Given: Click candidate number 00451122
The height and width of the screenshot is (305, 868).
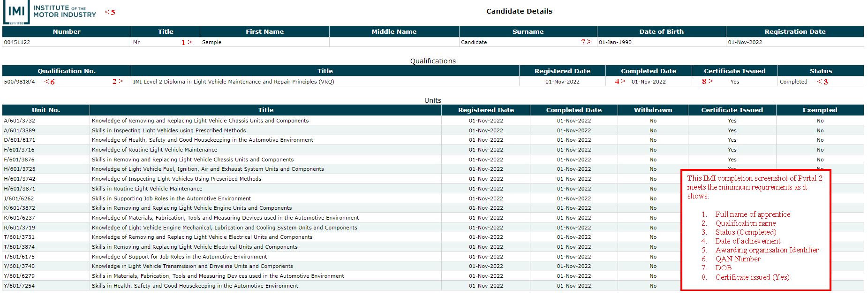Looking at the screenshot, I should [17, 42].
